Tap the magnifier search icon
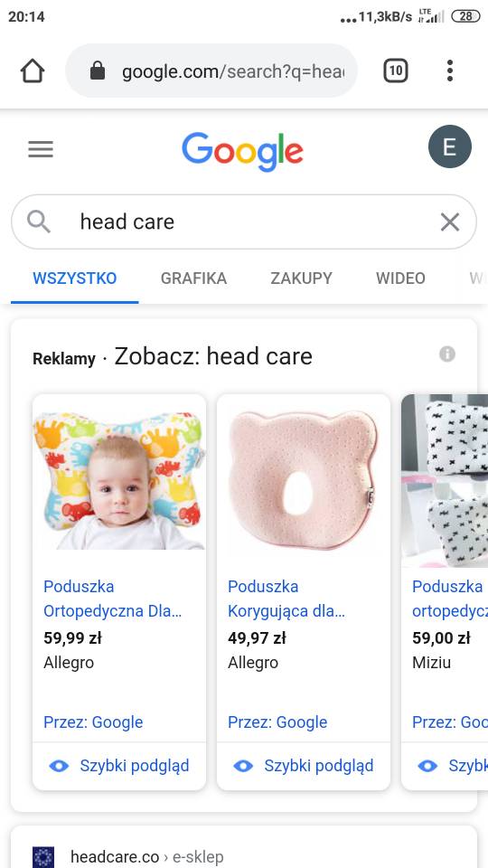 coord(39,222)
